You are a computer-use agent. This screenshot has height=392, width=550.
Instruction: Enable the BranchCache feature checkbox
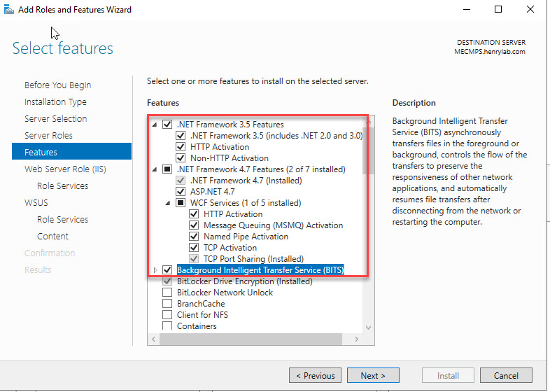tap(167, 304)
